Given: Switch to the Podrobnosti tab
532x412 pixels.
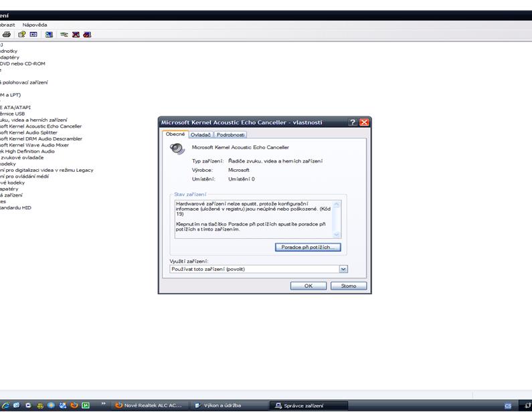Looking at the screenshot, I should pyautogui.click(x=230, y=135).
